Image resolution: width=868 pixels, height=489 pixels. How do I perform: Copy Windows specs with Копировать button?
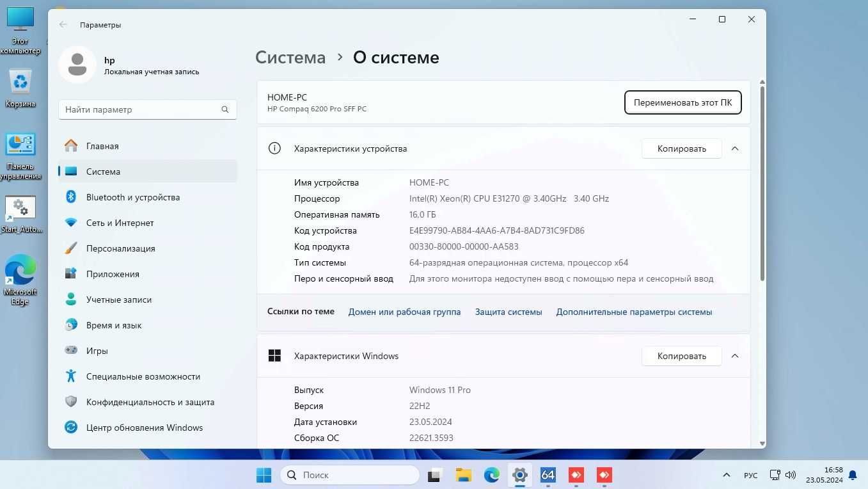coord(682,356)
